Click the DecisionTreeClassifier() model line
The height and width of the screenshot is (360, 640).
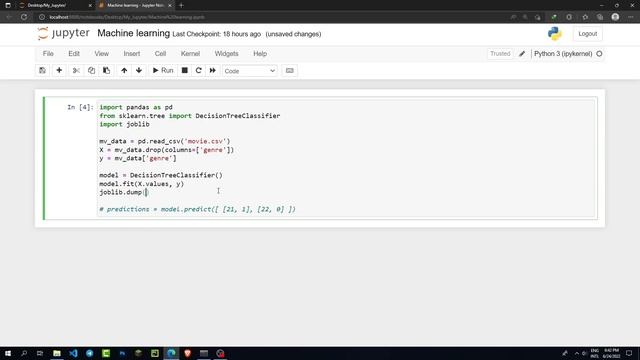coord(161,176)
